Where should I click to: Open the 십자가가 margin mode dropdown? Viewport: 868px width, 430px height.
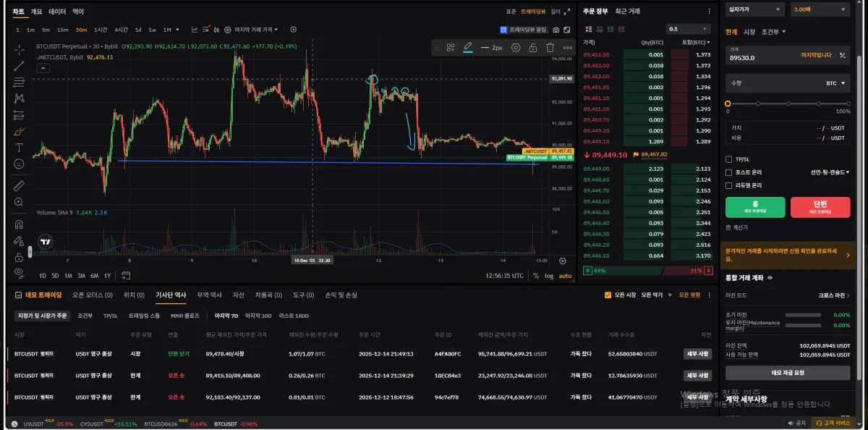point(754,9)
